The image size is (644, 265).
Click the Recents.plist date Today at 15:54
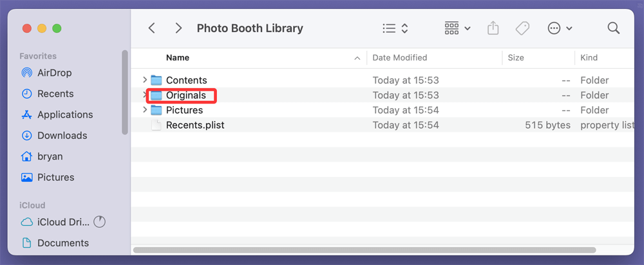tap(406, 125)
